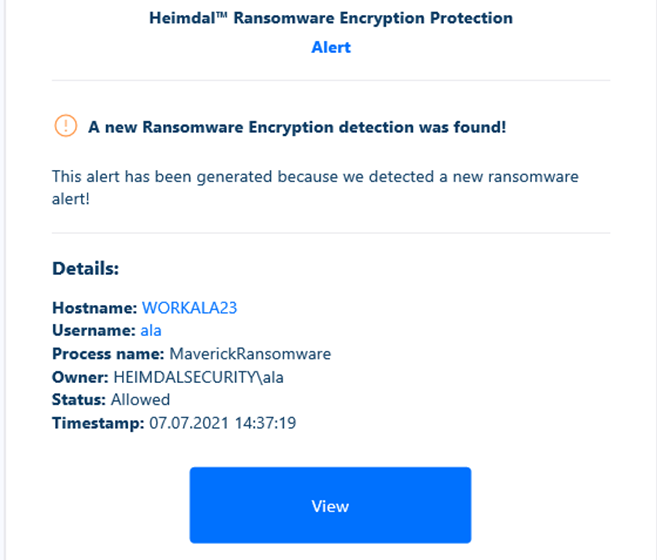Click the timestamp 07.07.2021 14:37:19
Screen dimensions: 657x560
(x=222, y=423)
